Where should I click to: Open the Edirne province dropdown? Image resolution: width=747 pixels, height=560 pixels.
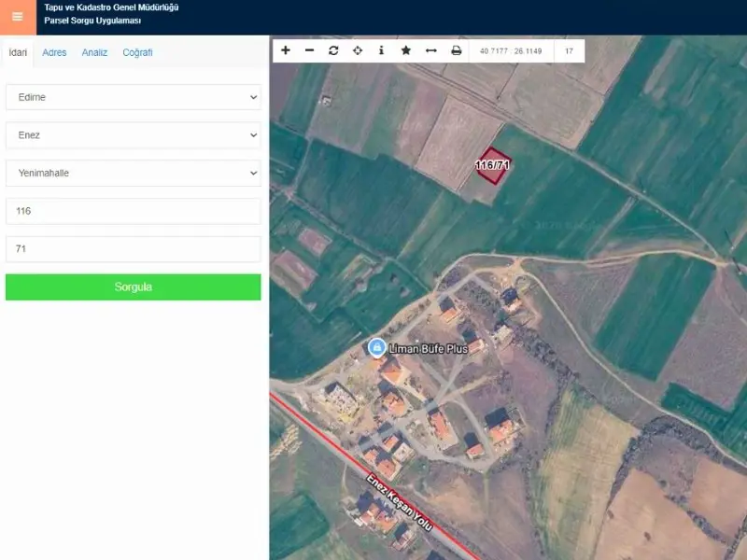pos(134,97)
